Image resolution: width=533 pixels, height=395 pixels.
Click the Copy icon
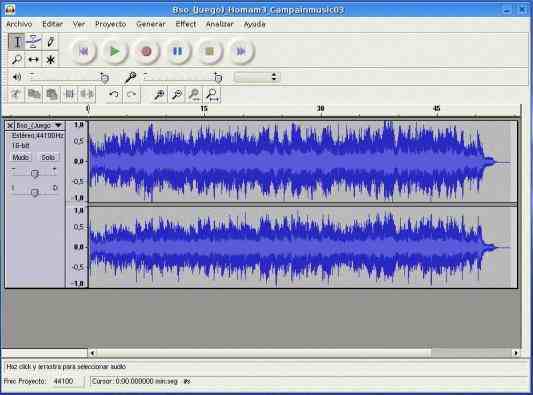[x=34, y=95]
